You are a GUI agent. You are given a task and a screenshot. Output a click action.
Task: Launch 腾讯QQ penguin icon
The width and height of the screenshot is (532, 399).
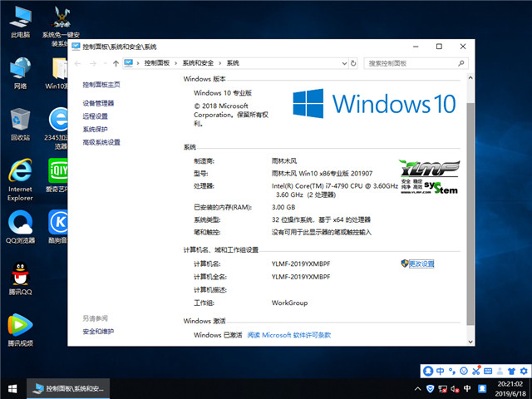pyautogui.click(x=20, y=278)
